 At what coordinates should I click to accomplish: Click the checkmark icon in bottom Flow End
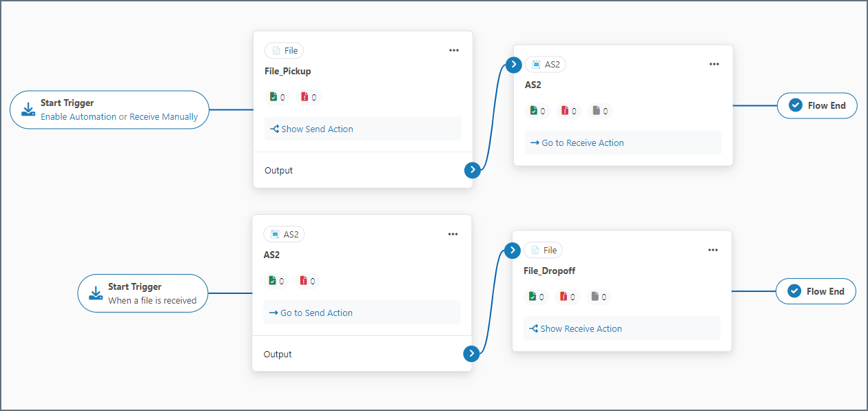coord(794,291)
